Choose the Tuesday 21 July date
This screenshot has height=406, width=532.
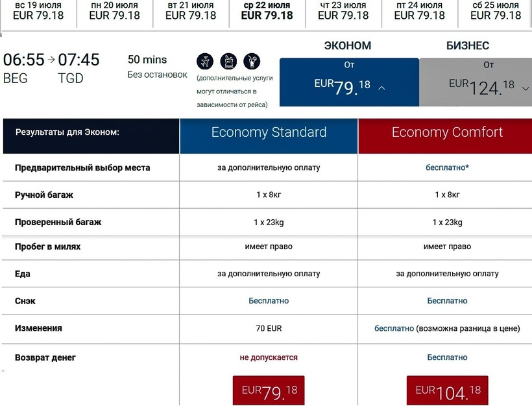(x=191, y=10)
